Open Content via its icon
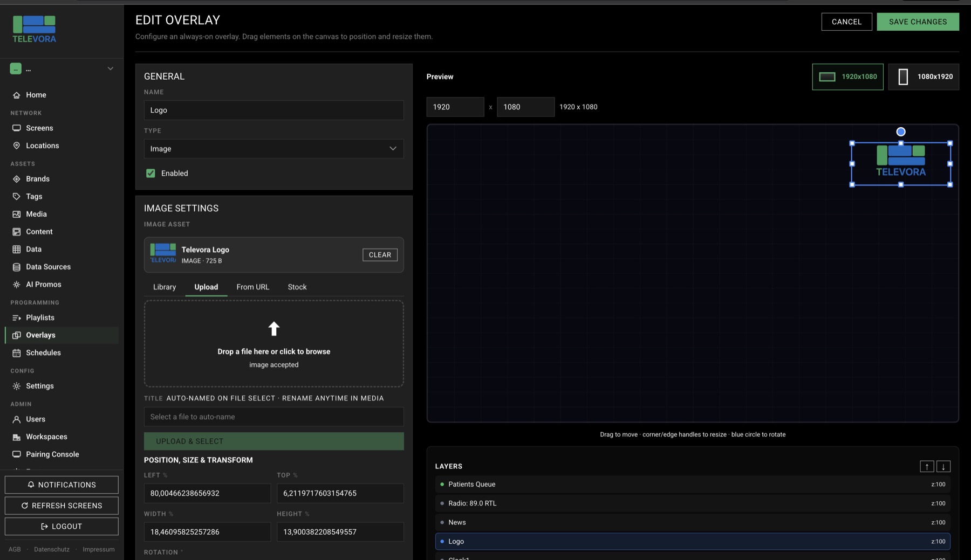The width and height of the screenshot is (971, 560). (17, 232)
